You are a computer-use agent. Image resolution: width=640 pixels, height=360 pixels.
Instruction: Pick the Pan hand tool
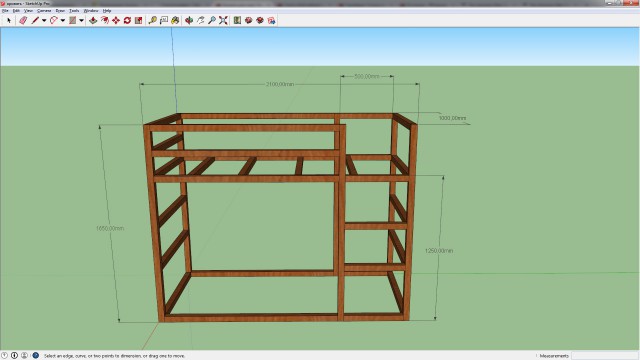pos(200,20)
